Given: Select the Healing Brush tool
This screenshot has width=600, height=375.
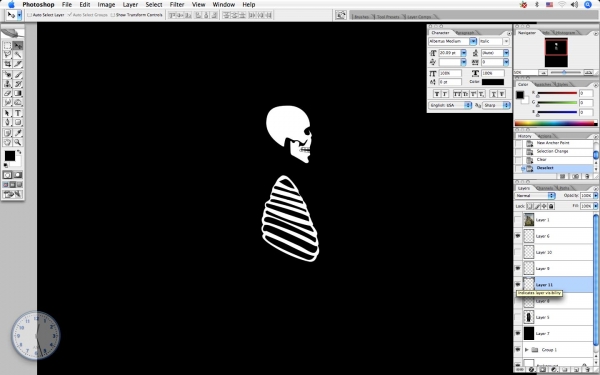Looking at the screenshot, I should (7, 75).
